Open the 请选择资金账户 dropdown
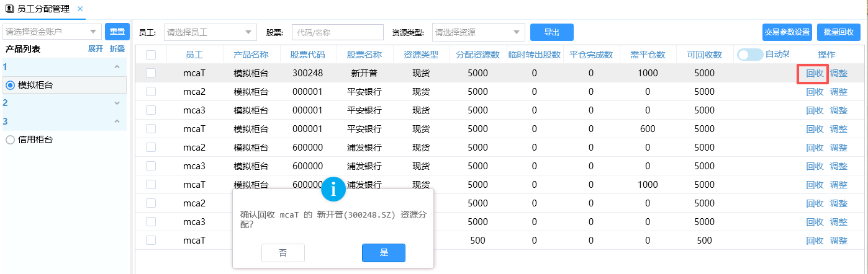The width and height of the screenshot is (868, 274). pos(52,31)
